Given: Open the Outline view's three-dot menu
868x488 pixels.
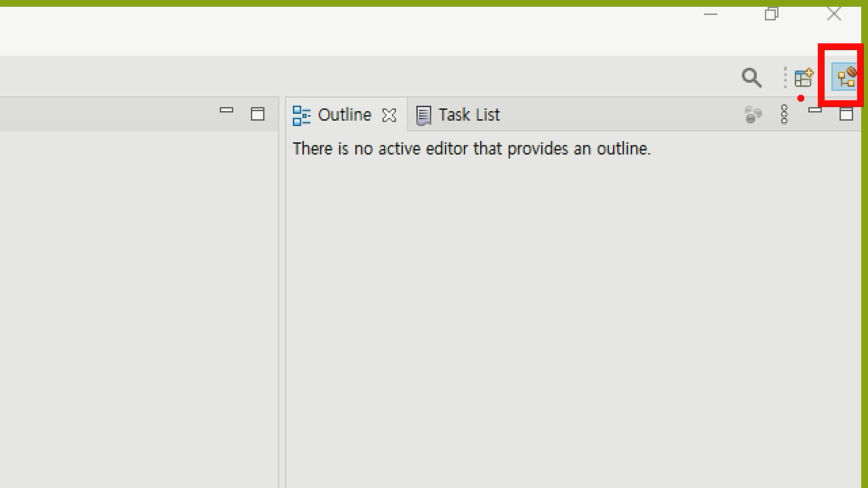Looking at the screenshot, I should [x=784, y=114].
